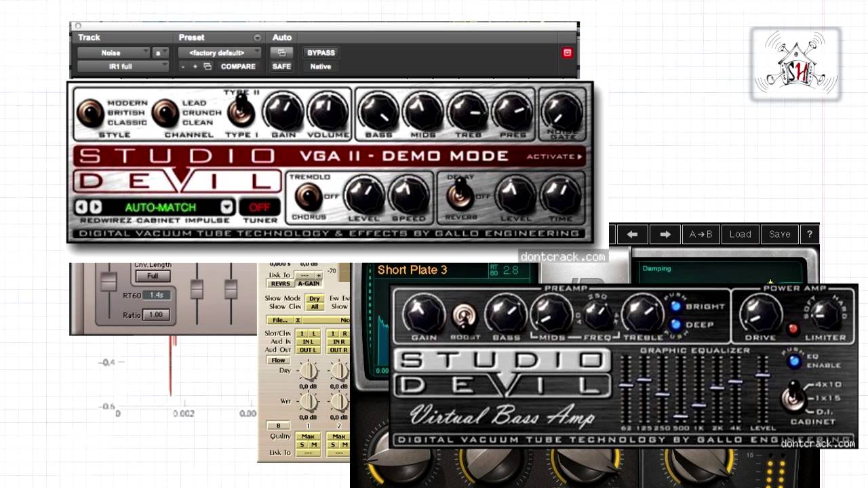Screen dimensions: 868x488
Task: Expand the Preset menu arrow
Action: point(257,37)
